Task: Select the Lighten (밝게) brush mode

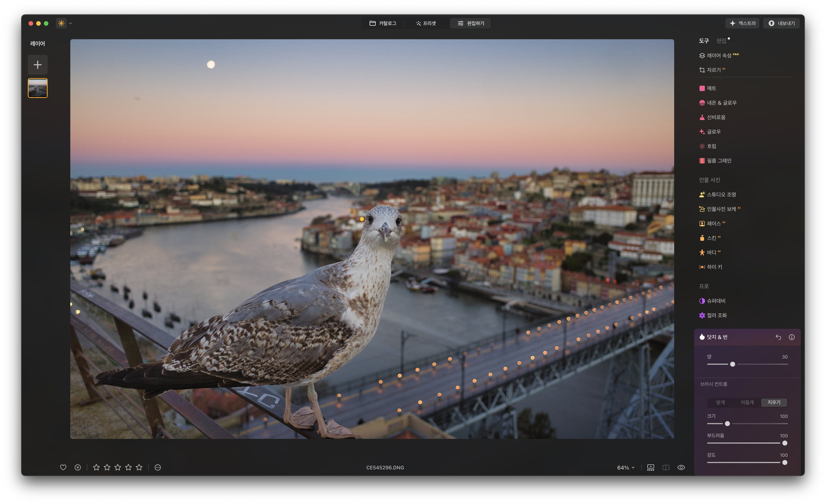Action: 720,402
